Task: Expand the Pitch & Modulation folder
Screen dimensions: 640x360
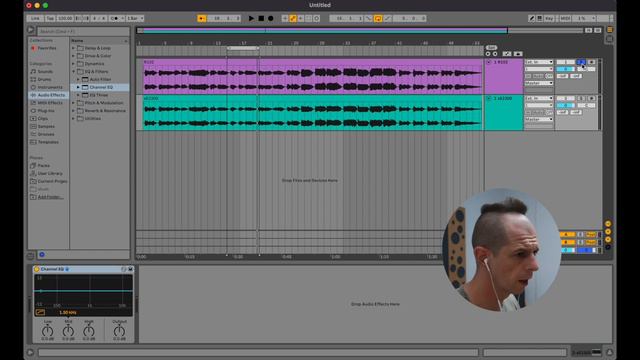Action: (x=73, y=103)
